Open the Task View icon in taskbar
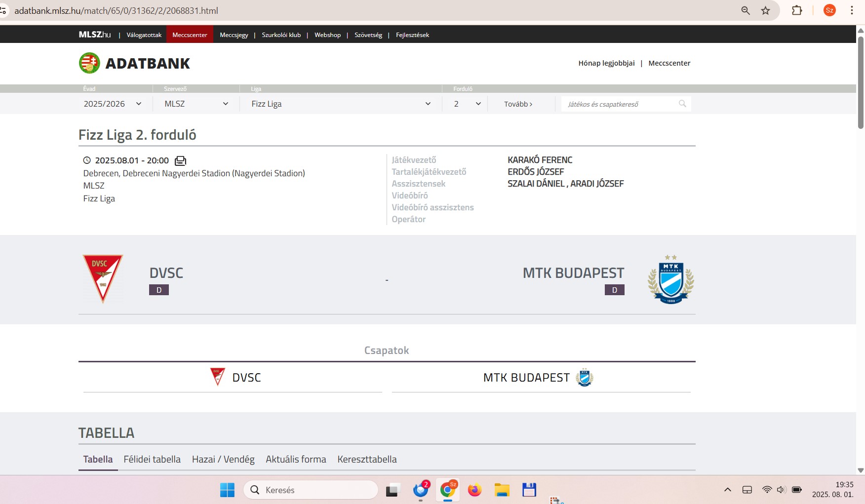This screenshot has width=865, height=504. 392,490
